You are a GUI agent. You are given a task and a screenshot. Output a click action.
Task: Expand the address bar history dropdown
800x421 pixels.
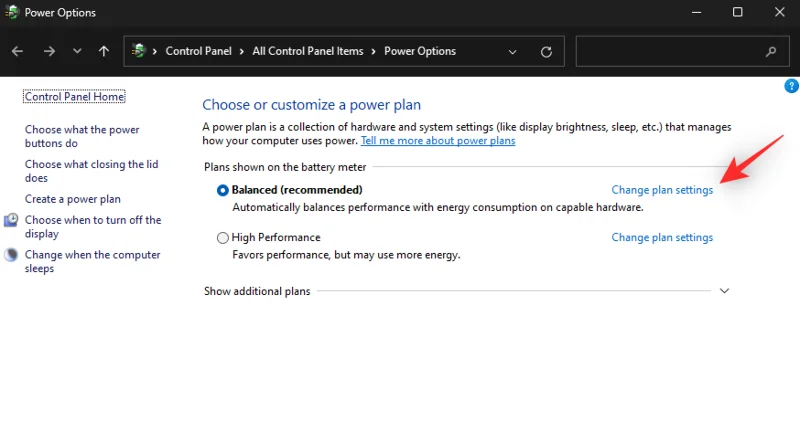click(x=513, y=52)
